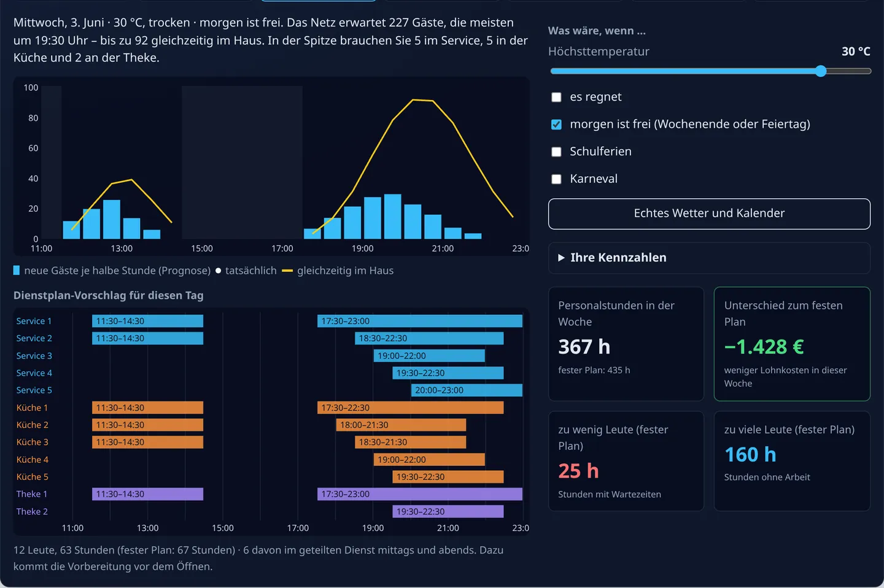Click 'tatsächlich' legend entry
884x588 pixels.
point(246,271)
